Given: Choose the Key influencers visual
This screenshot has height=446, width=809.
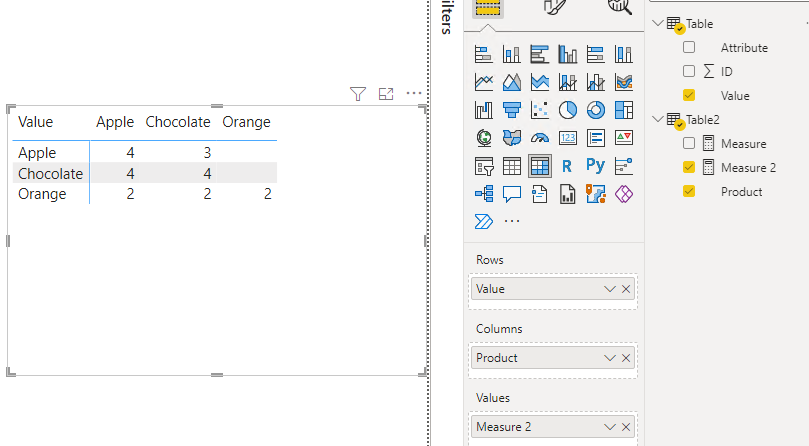Looking at the screenshot, I should click(623, 166).
